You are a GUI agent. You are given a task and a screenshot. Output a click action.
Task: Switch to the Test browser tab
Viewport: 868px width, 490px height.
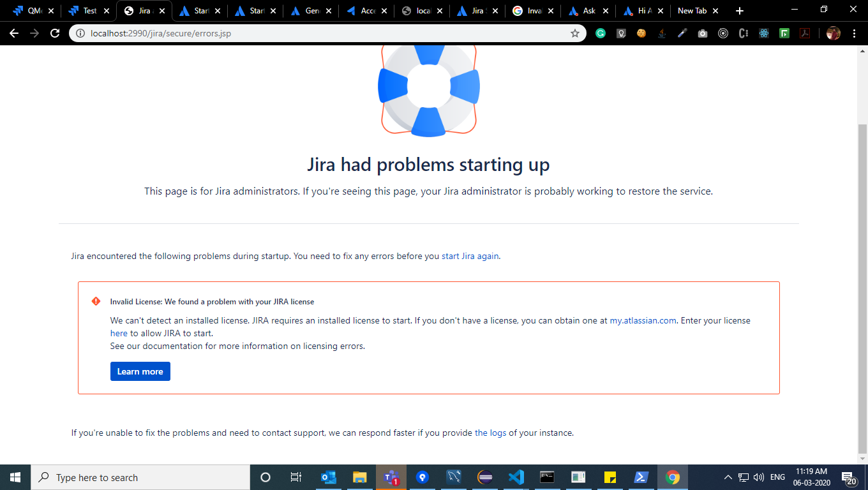pos(89,11)
